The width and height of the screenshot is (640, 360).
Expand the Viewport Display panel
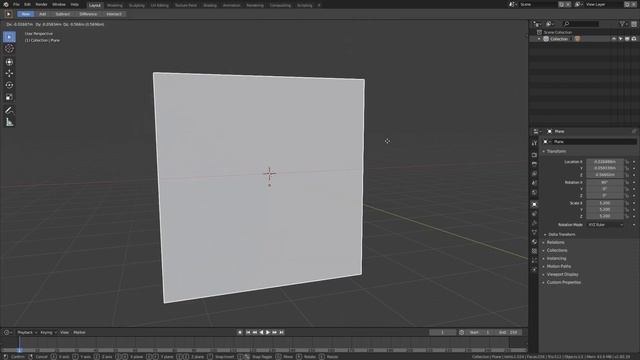point(562,275)
